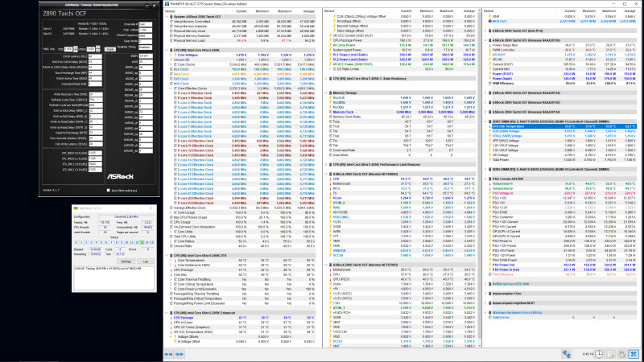Click the VDDQ voltage stepper arrows
This screenshot has height=362, width=644.
point(97,49)
